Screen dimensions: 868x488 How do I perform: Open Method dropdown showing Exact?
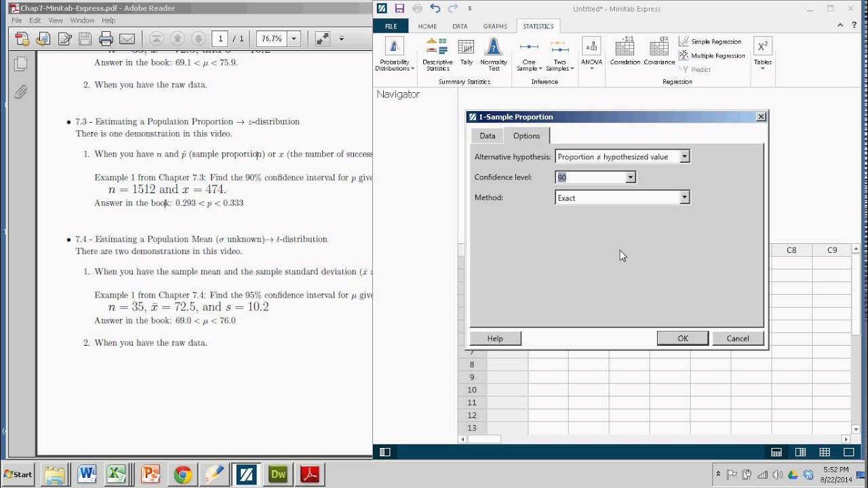click(623, 198)
